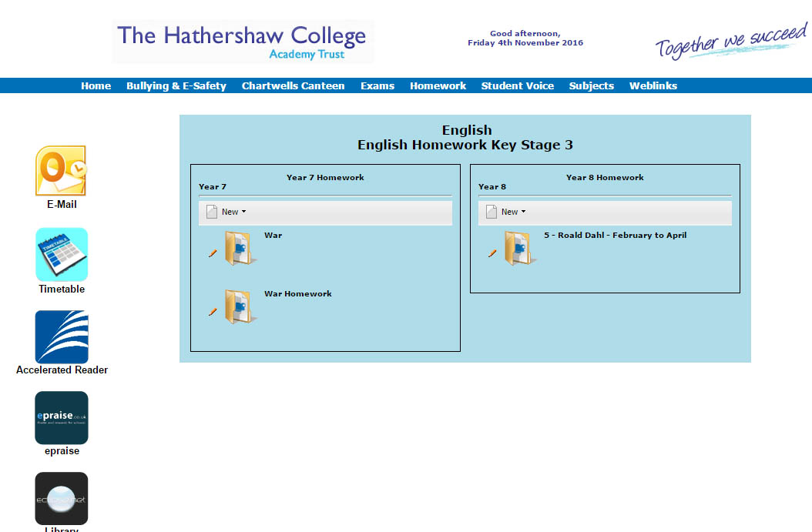Open the Library Eclipse.net icon
The image size is (812, 532).
(62, 498)
